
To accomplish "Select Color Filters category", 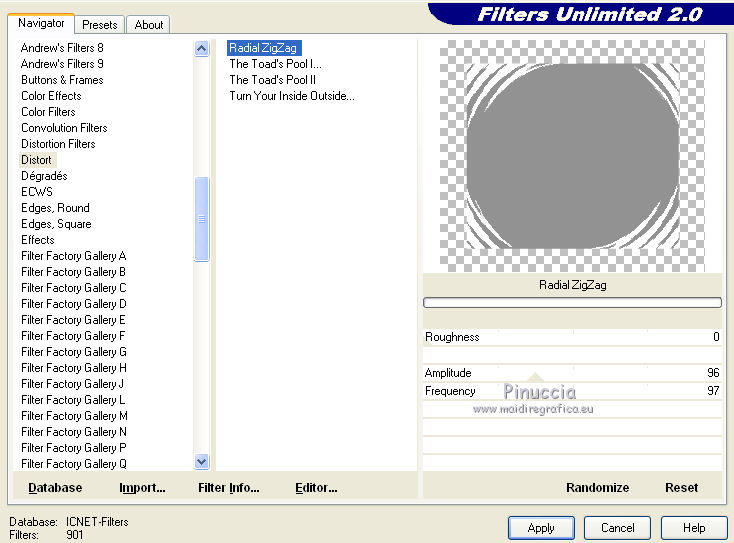I will tap(48, 111).
